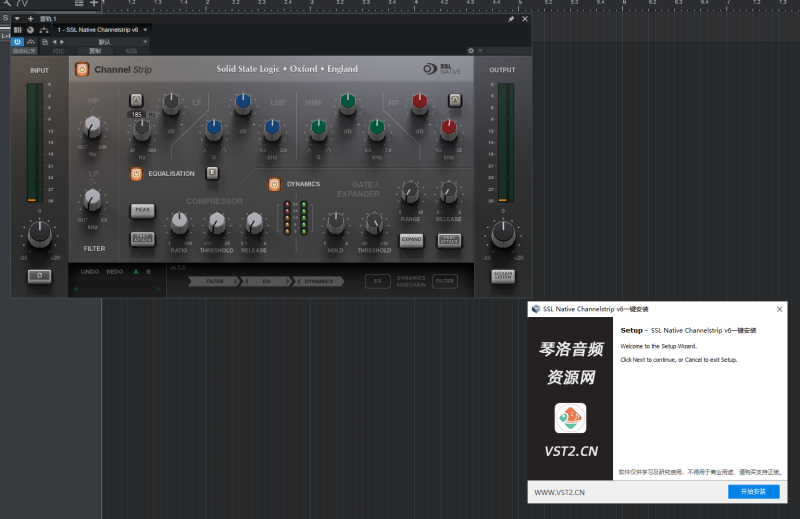Screen dimensions: 800x519
Task: Adjust the HF gain red knob
Action: coord(419,104)
